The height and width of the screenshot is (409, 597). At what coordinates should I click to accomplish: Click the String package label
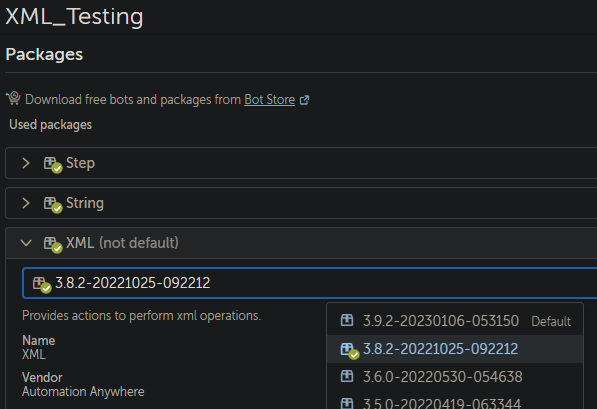pos(85,203)
